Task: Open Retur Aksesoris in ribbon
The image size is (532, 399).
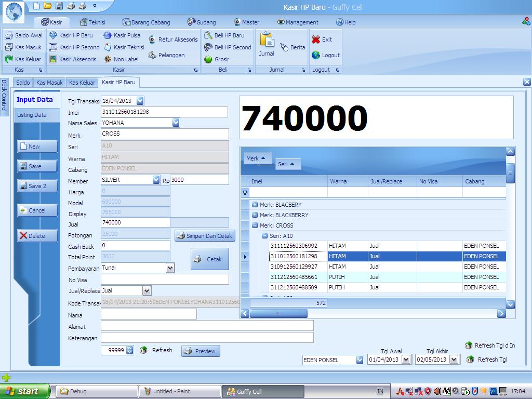Action: 152,39
